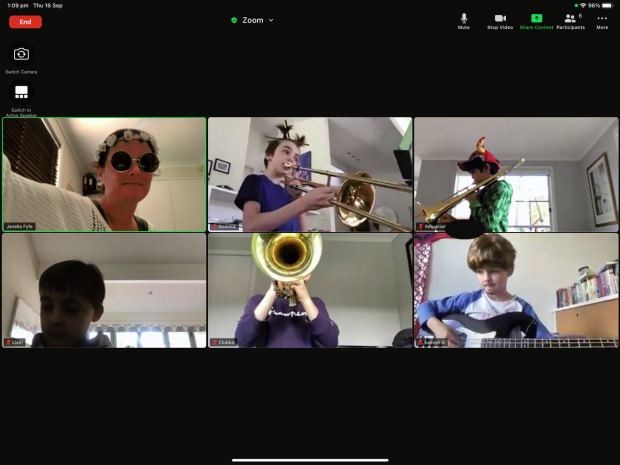The height and width of the screenshot is (465, 620).
Task: Open the More options menu
Action: 602,20
